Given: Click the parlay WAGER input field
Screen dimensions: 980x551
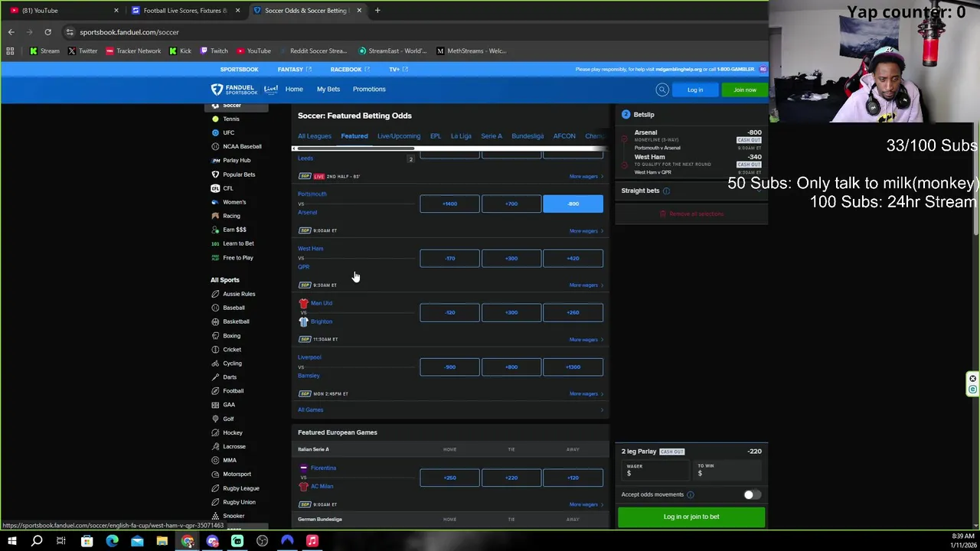Looking at the screenshot, I should pos(655,470).
